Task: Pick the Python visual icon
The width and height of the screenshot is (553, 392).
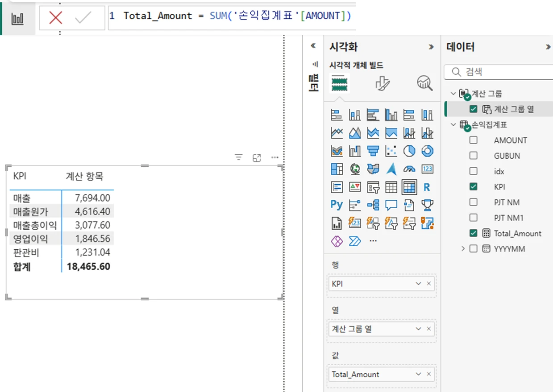Action: (x=337, y=205)
